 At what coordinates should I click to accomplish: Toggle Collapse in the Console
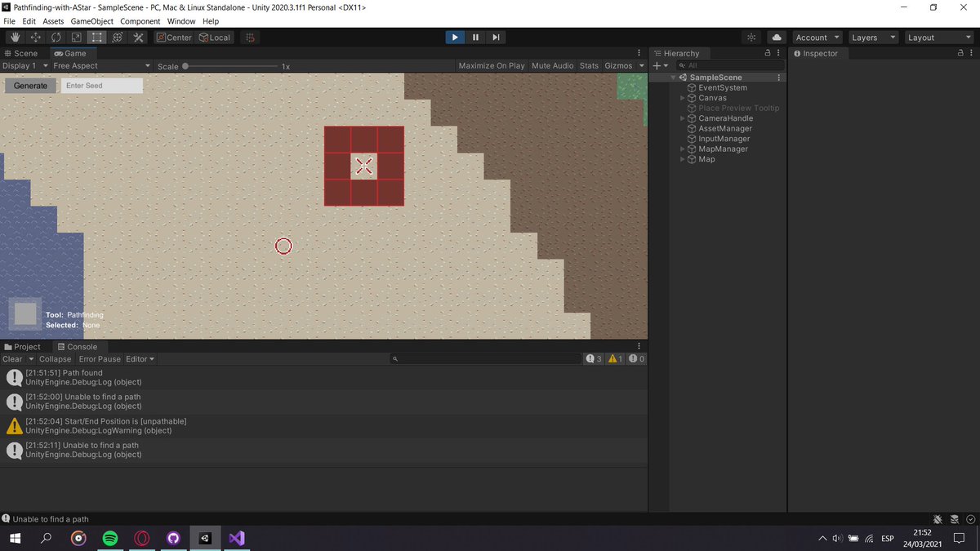pyautogui.click(x=56, y=359)
